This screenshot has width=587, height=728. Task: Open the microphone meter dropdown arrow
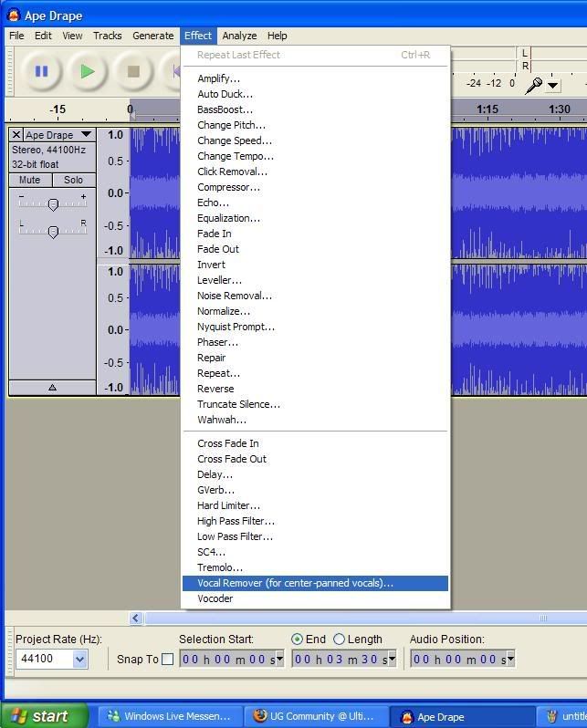552,86
